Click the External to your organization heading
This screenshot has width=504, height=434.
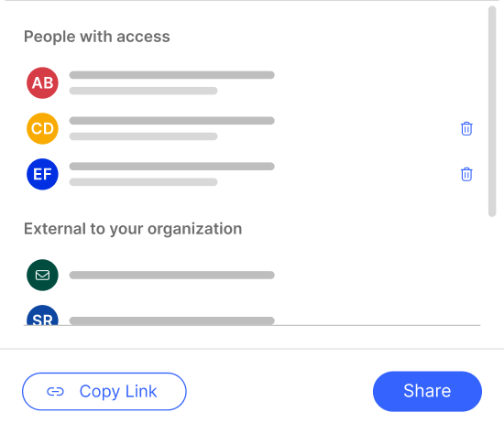click(x=133, y=229)
